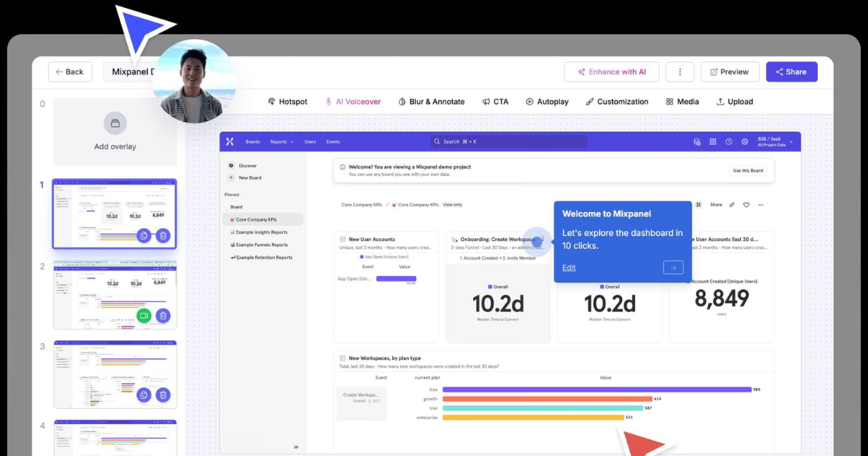
Task: Click the board Share text button
Action: click(x=716, y=205)
